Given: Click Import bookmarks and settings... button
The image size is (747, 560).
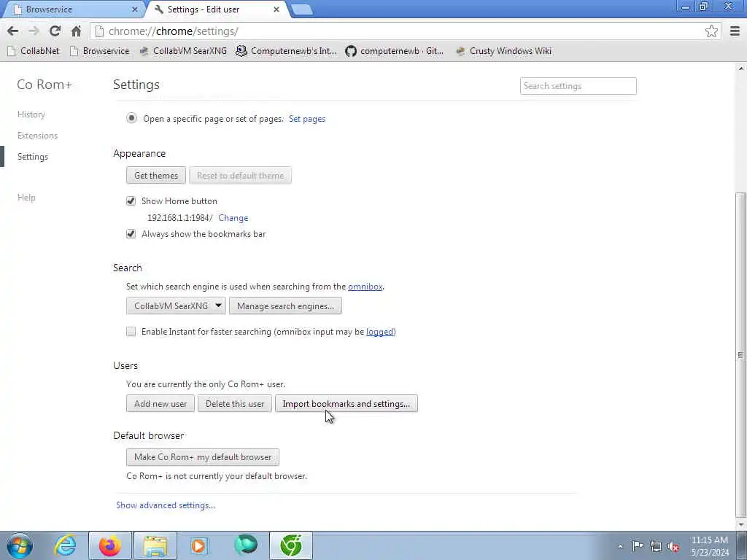Looking at the screenshot, I should tap(347, 403).
